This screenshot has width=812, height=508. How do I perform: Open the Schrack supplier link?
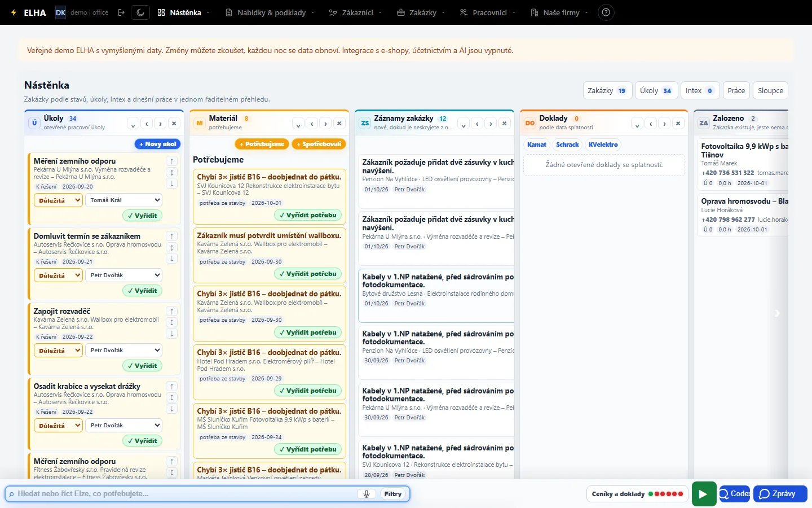567,144
